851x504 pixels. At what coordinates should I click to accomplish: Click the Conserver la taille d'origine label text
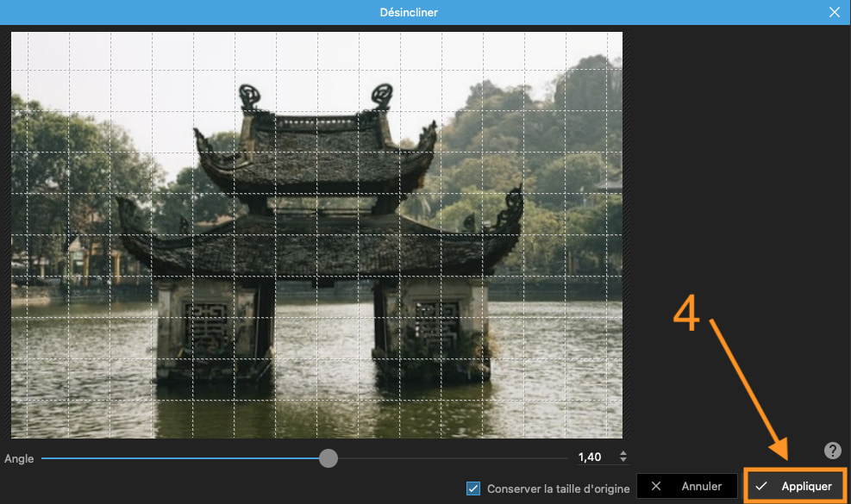(x=558, y=488)
